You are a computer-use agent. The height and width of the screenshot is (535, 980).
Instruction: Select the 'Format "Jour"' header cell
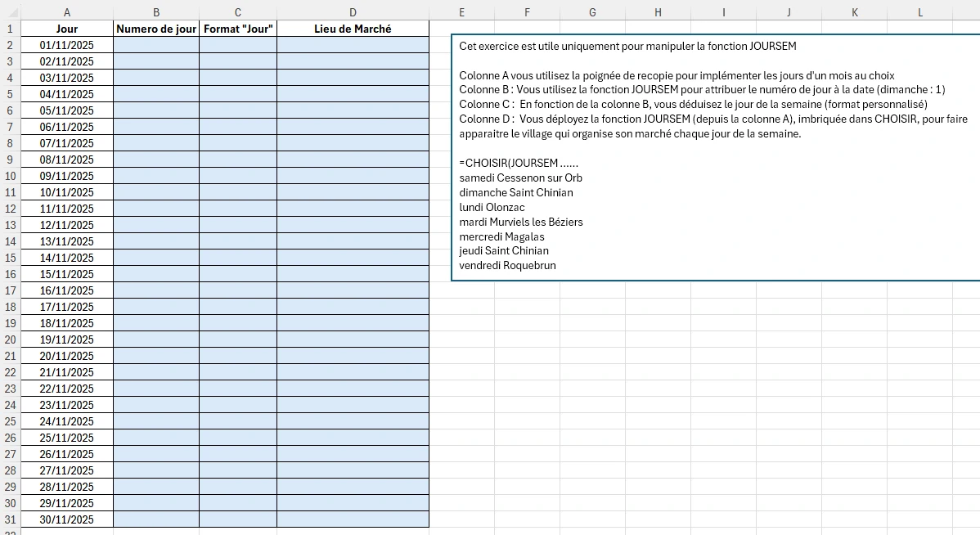[237, 28]
